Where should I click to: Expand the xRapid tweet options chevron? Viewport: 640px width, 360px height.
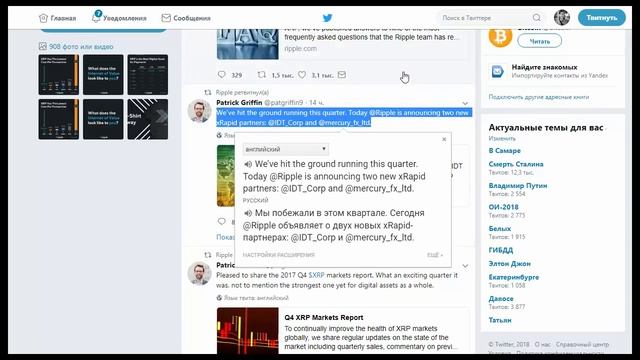465,103
